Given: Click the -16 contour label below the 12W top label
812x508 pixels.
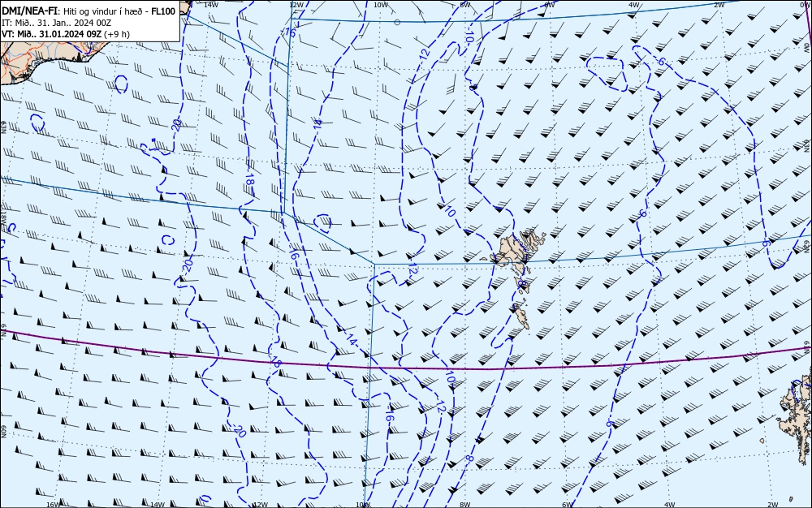Looking at the screenshot, I should (289, 32).
